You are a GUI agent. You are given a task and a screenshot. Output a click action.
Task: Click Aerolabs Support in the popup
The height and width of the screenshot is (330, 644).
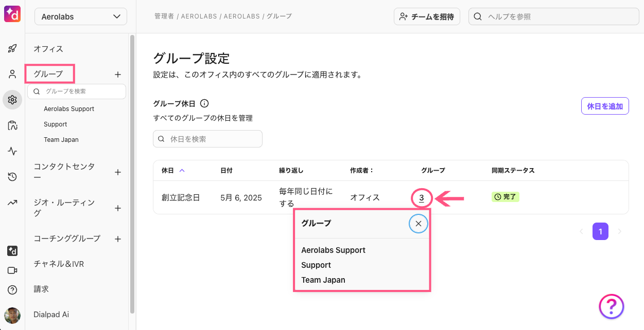tap(333, 250)
